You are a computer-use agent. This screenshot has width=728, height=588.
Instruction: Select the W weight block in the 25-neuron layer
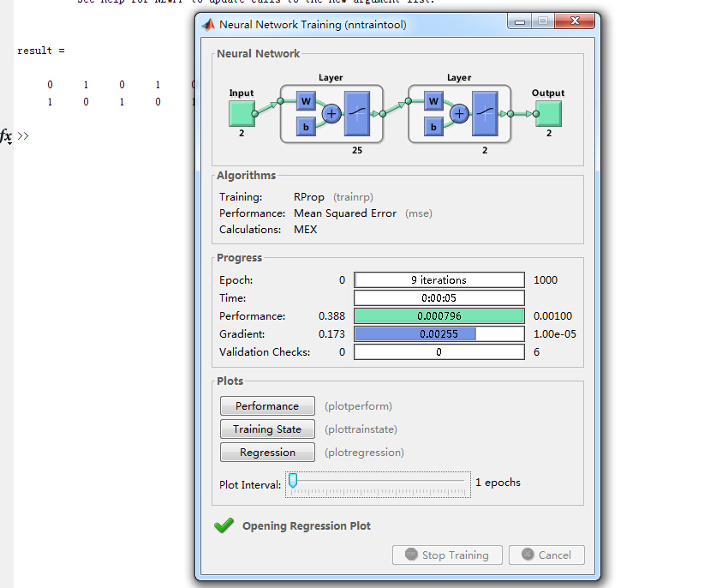point(306,101)
